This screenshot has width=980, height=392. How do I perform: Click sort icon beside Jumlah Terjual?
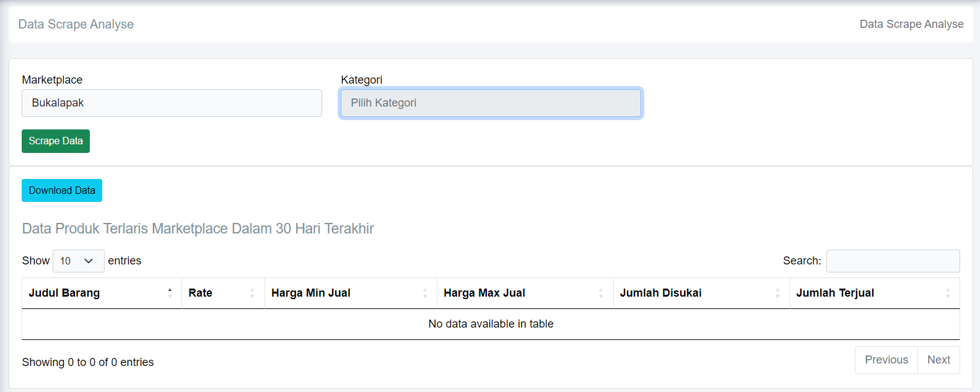coord(948,293)
